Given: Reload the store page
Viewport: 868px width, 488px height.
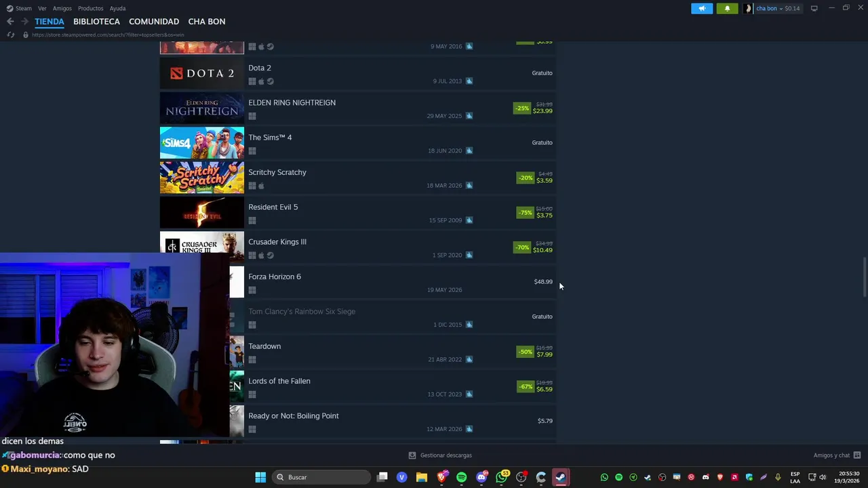Looking at the screenshot, I should click(10, 35).
